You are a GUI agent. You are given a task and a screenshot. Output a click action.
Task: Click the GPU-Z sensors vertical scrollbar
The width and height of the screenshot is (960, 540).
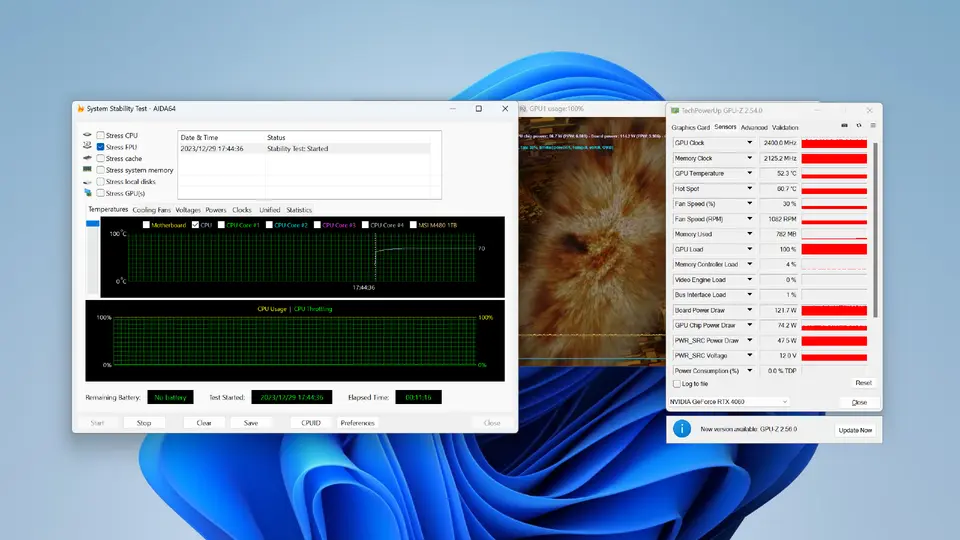tap(876, 230)
